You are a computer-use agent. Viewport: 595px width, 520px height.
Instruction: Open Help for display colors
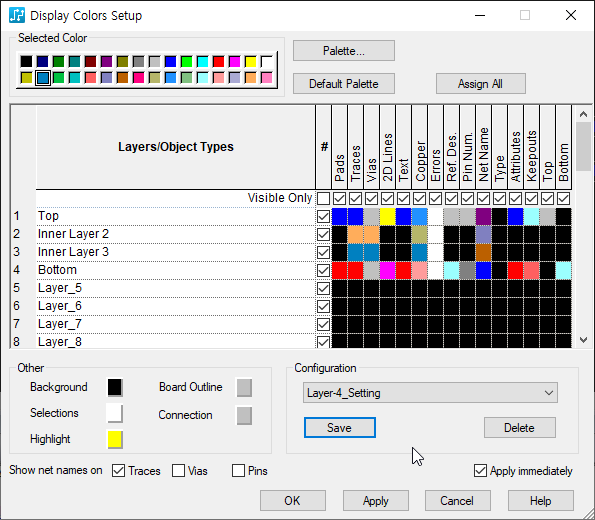click(540, 501)
